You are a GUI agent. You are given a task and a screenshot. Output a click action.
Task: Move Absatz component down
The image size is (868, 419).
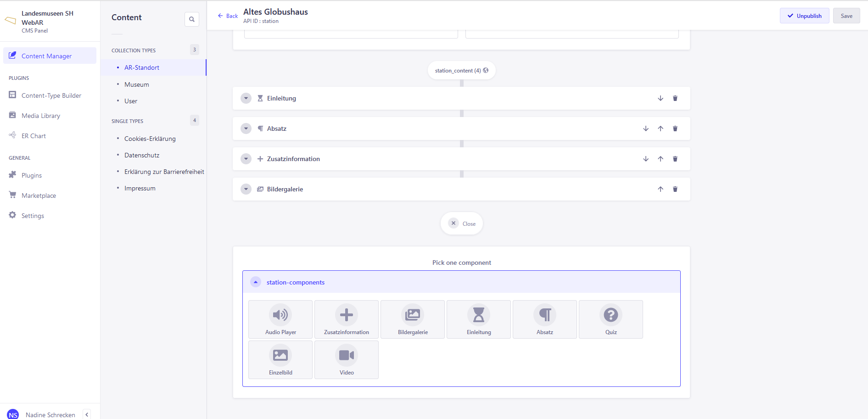pyautogui.click(x=646, y=128)
